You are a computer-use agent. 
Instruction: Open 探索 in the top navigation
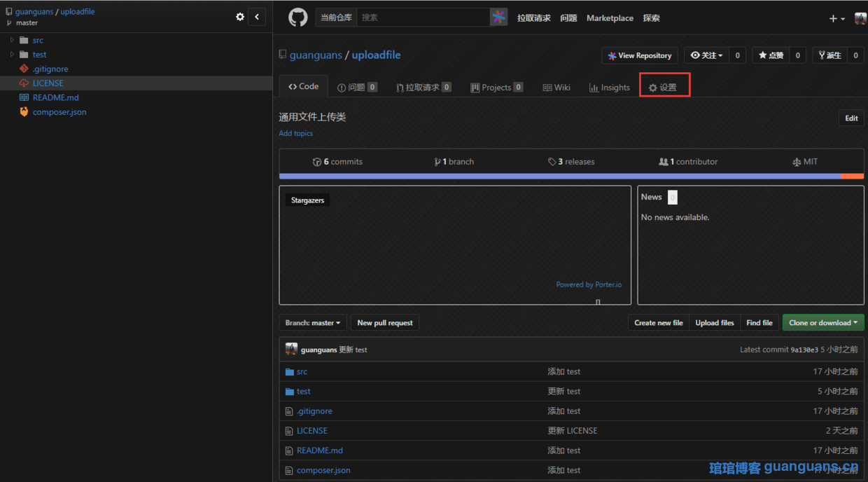tap(651, 18)
